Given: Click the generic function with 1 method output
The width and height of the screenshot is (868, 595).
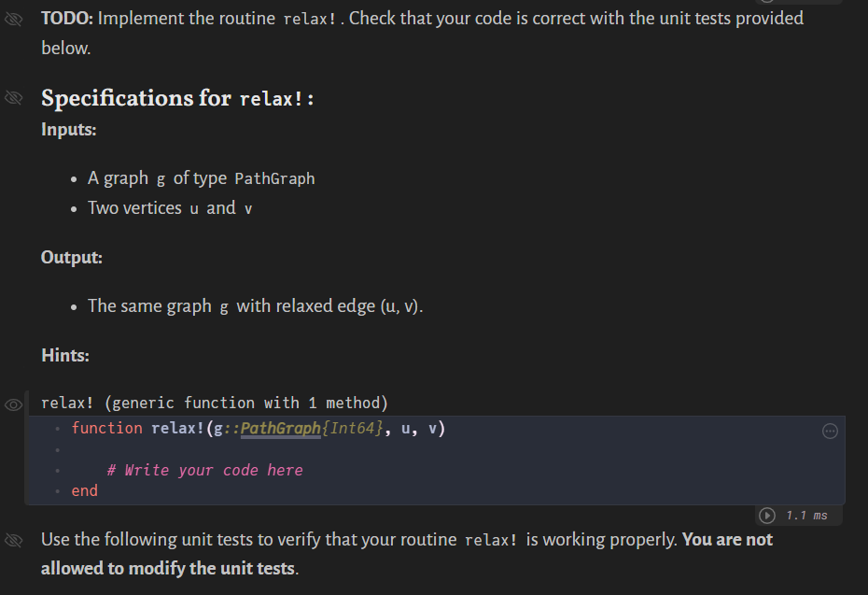Looking at the screenshot, I should (x=215, y=403).
